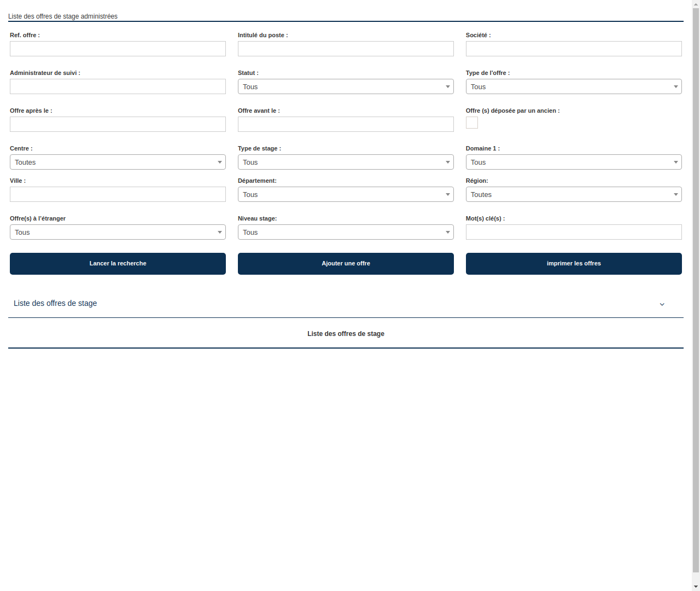Image resolution: width=700 pixels, height=591 pixels.
Task: Click the Intitulé du poste field
Action: [x=346, y=49]
